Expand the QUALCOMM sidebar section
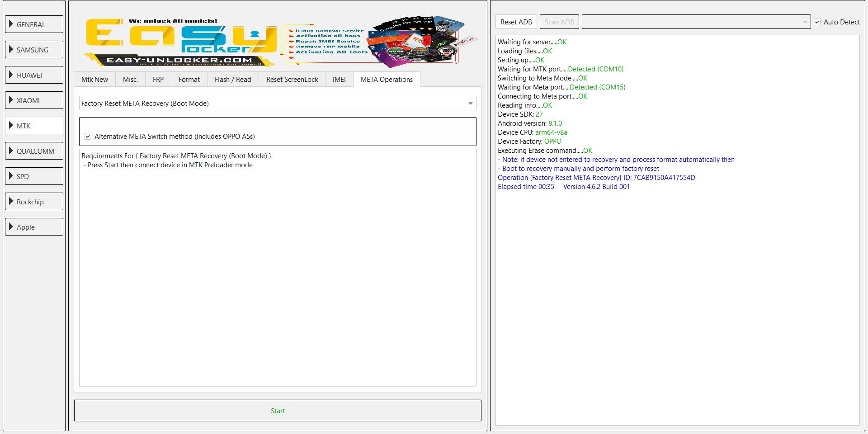 point(34,151)
